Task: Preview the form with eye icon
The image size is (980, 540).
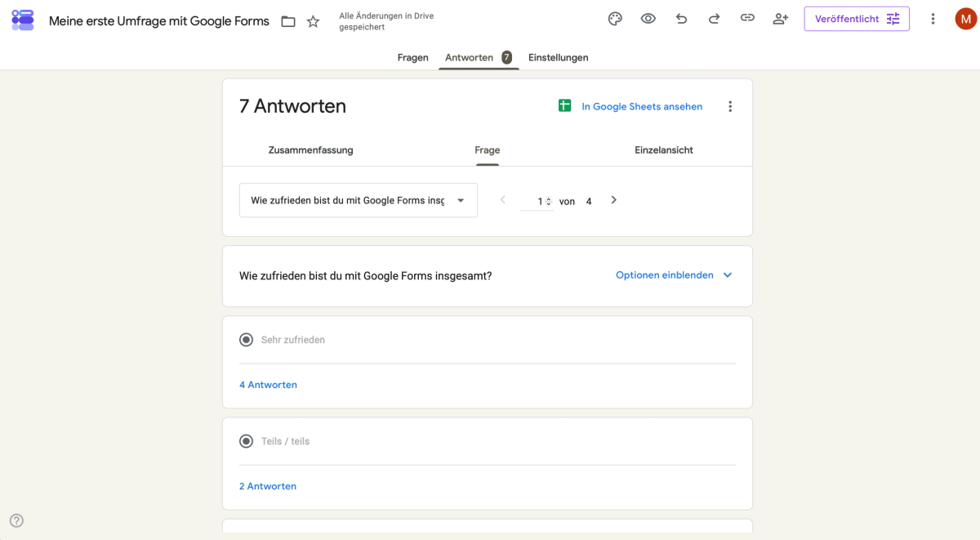Action: (x=648, y=19)
